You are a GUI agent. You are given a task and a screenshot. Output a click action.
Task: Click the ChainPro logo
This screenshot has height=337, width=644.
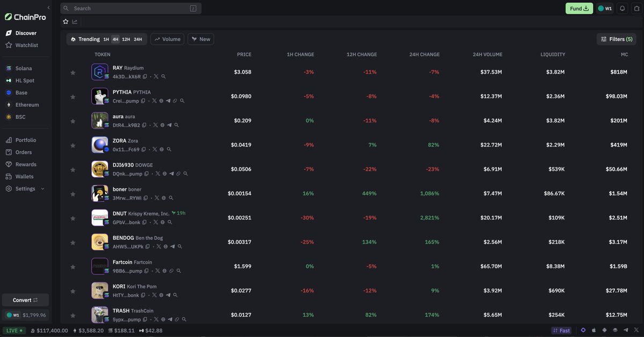click(25, 17)
